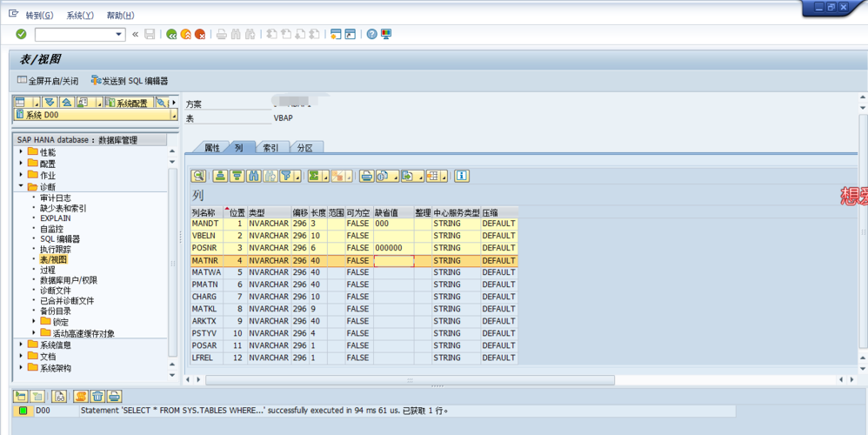Click the print icon in message toolbar
This screenshot has width=868, height=435.
(x=114, y=396)
